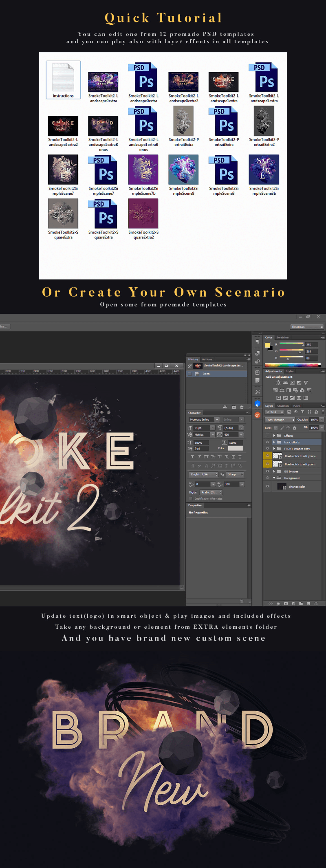
Task: Open the Momoco Inline font family dropdown
Action: (x=217, y=419)
